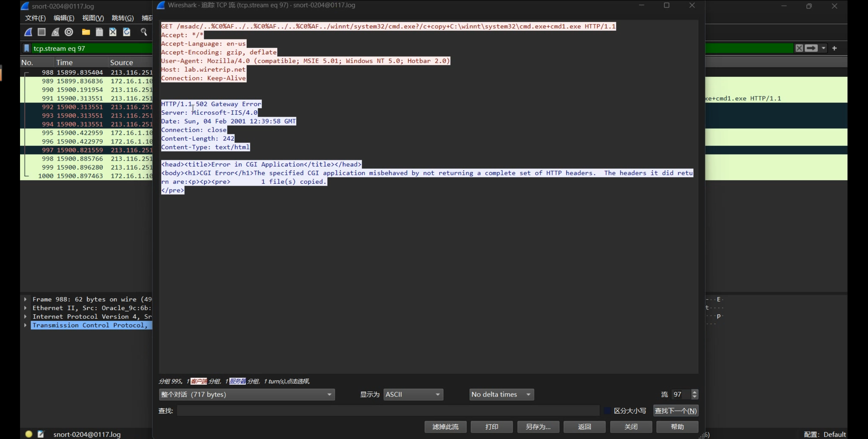Click the reload capture file icon
This screenshot has width=868, height=439.
(x=126, y=32)
